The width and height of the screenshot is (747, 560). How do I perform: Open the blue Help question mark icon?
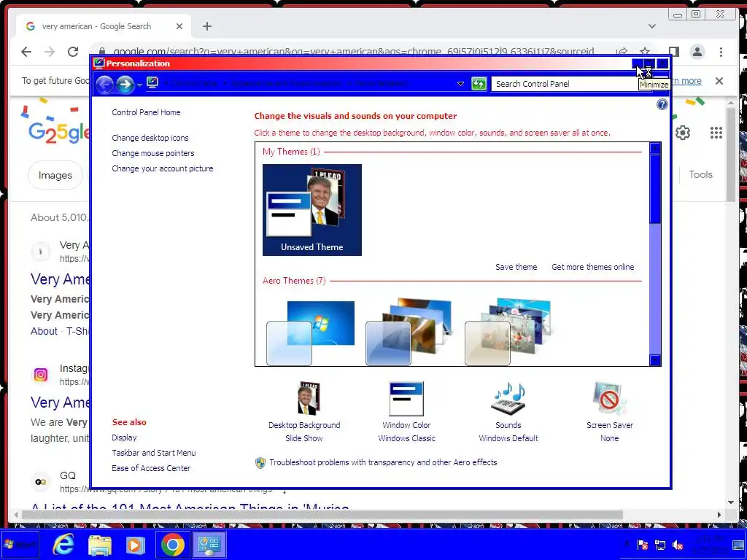(x=662, y=104)
